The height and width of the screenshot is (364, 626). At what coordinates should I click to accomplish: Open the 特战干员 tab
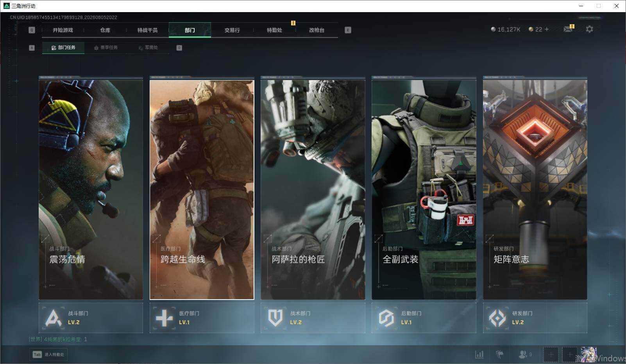point(147,30)
